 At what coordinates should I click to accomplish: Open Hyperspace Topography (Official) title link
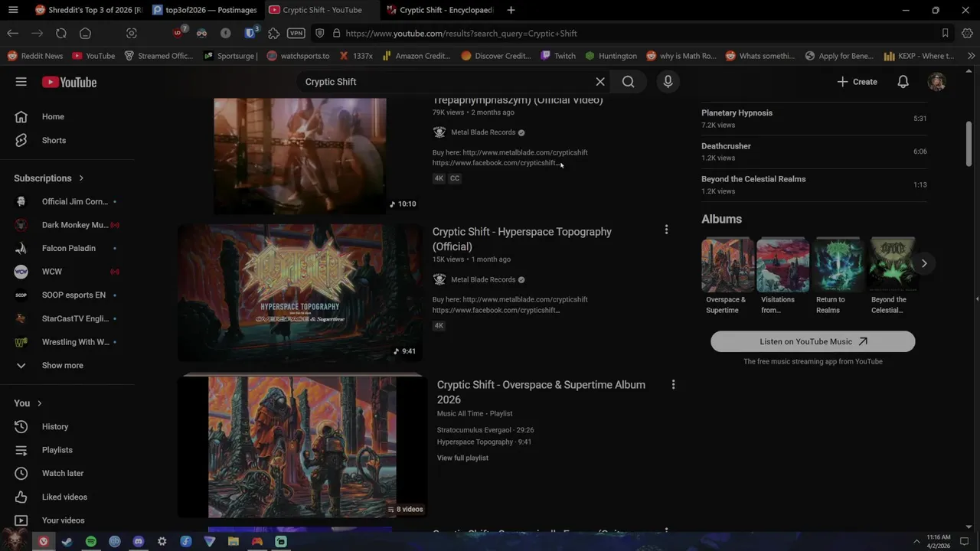[x=521, y=239]
